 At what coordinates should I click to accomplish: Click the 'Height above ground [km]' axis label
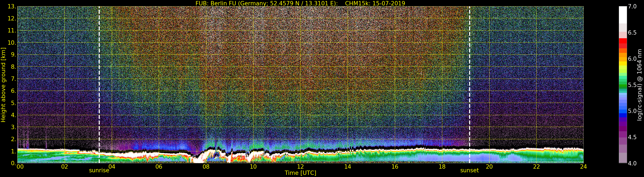[3, 85]
